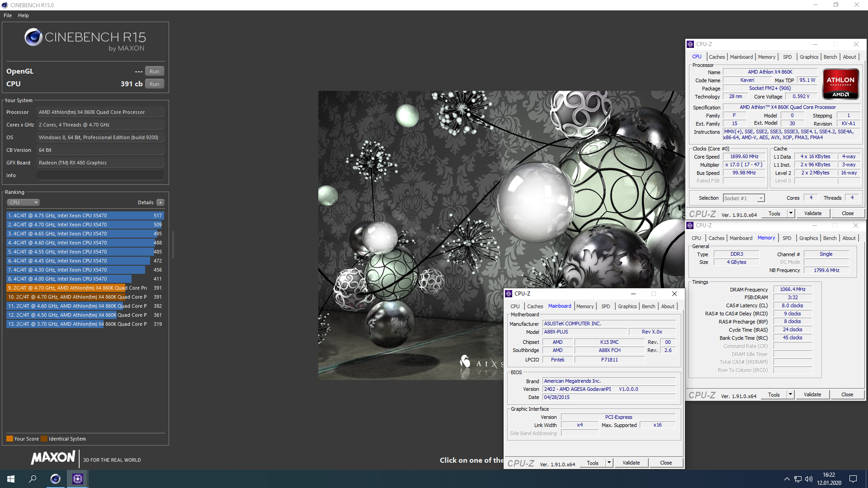Click Close button in Memory CPU-Z window

click(x=847, y=395)
